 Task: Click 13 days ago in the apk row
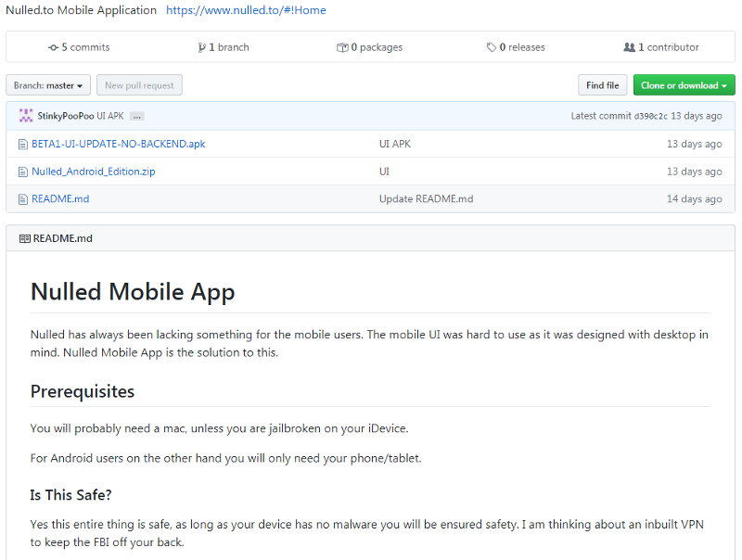pyautogui.click(x=694, y=144)
